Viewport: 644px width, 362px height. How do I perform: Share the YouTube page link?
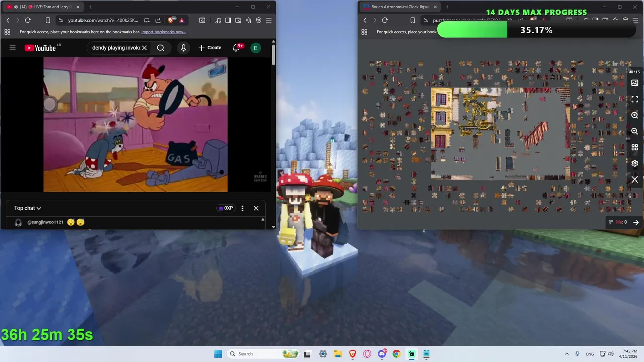[x=158, y=20]
